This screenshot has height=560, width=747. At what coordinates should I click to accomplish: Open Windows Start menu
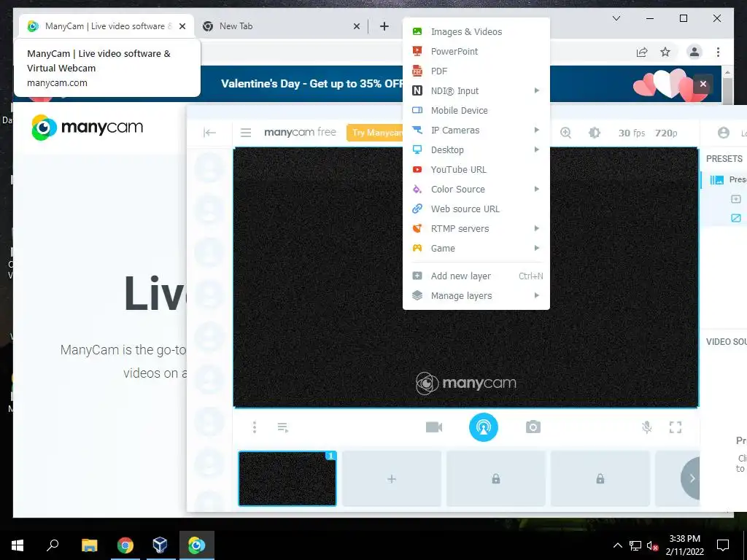click(18, 545)
